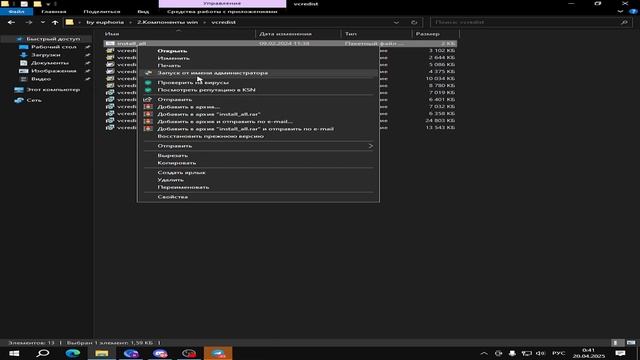Image resolution: width=640 pixels, height=360 pixels.
Task: Open Средства работы с приложениями tab
Action: point(222,11)
